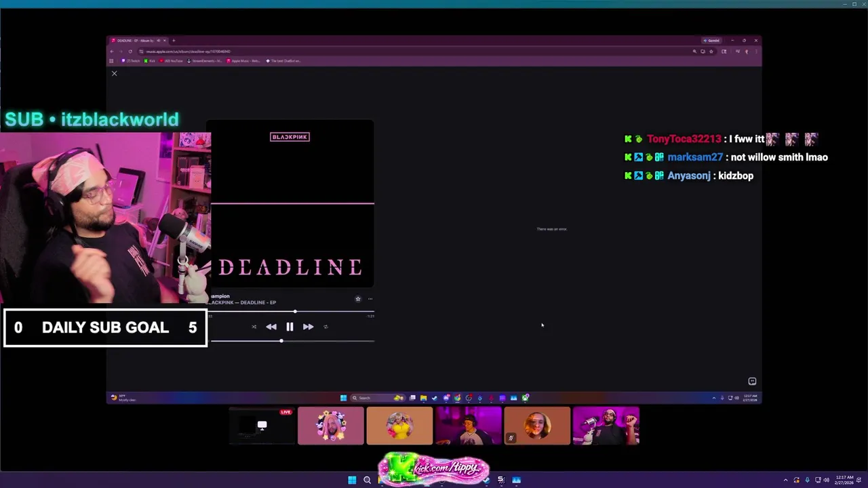Open the Kick bookmark
This screenshot has height=488, width=868.
[x=150, y=61]
